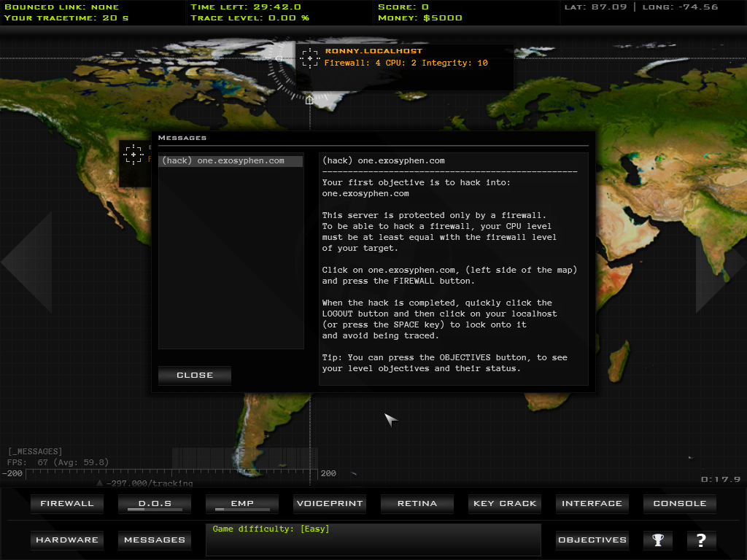Close the Messages dialog
The image size is (747, 560).
click(x=195, y=376)
